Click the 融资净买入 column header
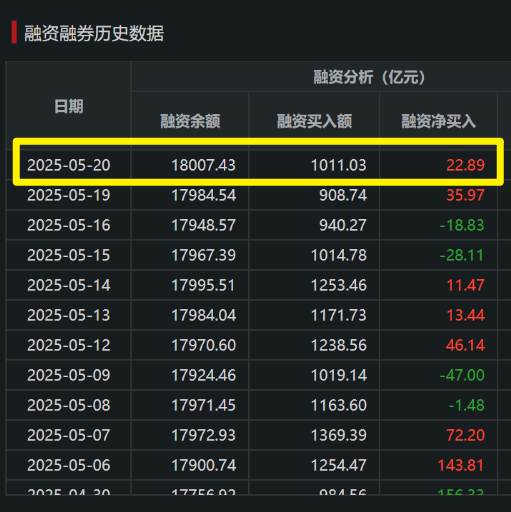The width and height of the screenshot is (511, 512). (x=438, y=121)
